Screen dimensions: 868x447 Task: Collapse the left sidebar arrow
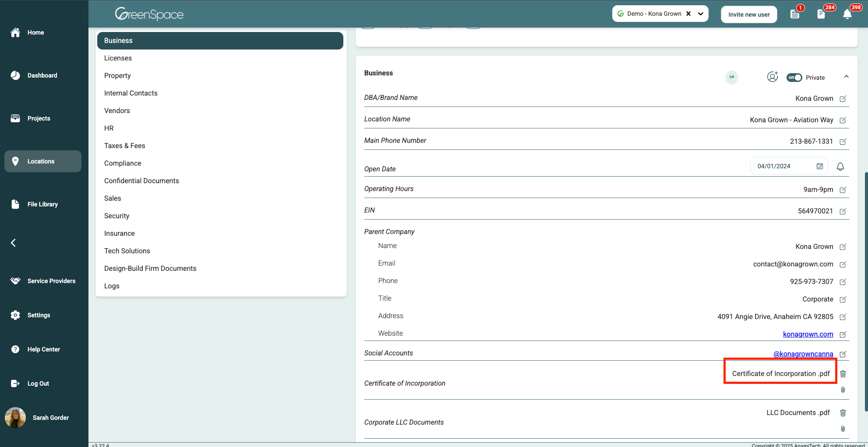click(14, 243)
